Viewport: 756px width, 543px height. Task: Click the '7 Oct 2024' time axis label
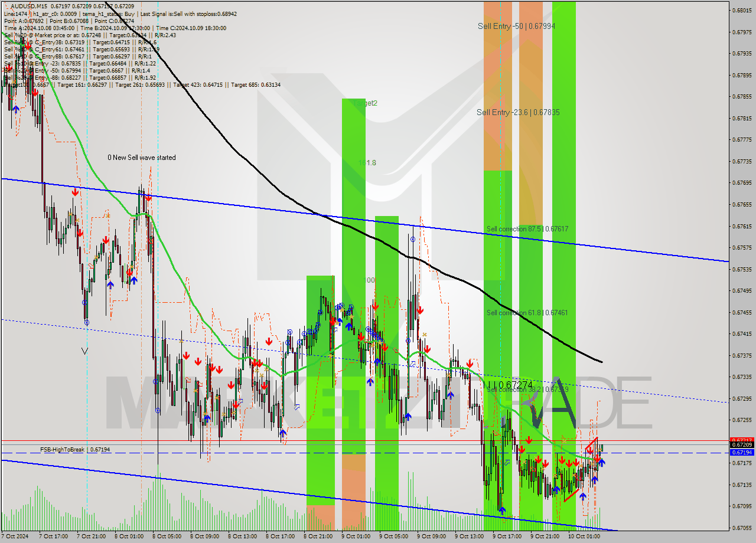tap(16, 537)
